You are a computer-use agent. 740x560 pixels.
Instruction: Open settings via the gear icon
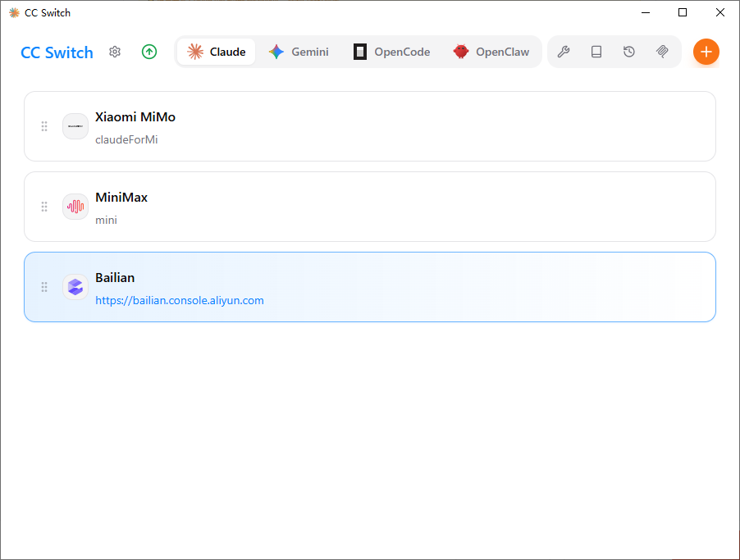coord(115,52)
